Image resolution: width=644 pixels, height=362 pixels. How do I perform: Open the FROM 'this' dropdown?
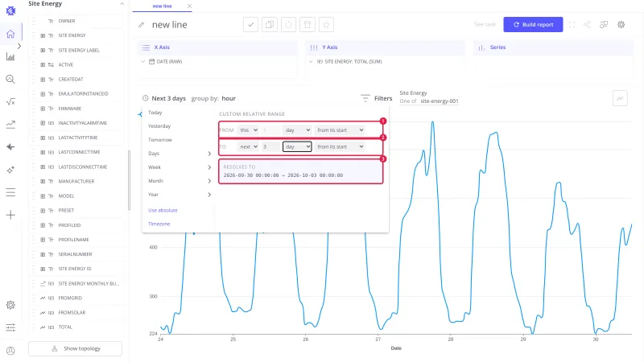(248, 130)
